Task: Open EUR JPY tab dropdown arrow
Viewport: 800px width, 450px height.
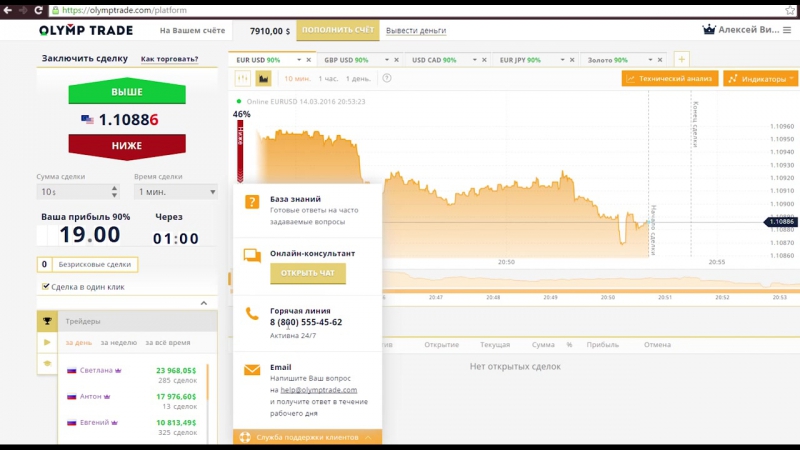Action: pos(562,60)
